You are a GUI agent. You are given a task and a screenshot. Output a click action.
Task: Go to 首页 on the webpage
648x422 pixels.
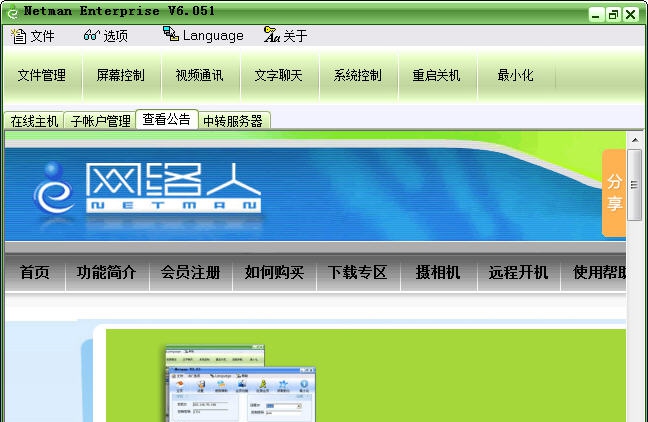35,272
